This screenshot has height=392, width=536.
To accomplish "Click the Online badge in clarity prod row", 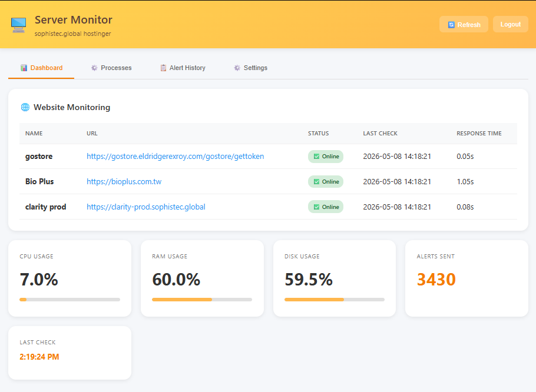I will point(325,207).
